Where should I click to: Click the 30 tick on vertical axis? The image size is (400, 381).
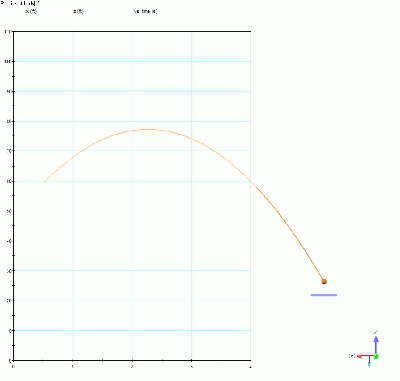[9, 271]
